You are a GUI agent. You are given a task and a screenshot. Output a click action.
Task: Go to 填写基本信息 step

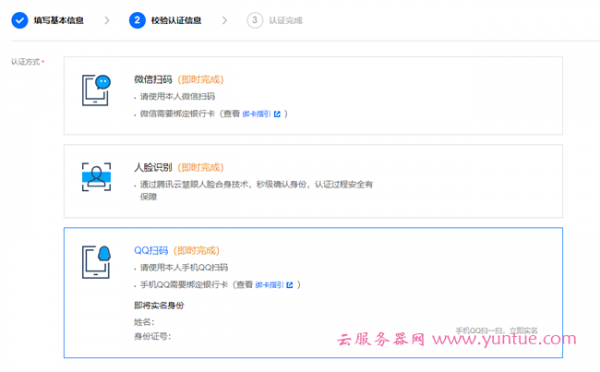click(x=59, y=20)
